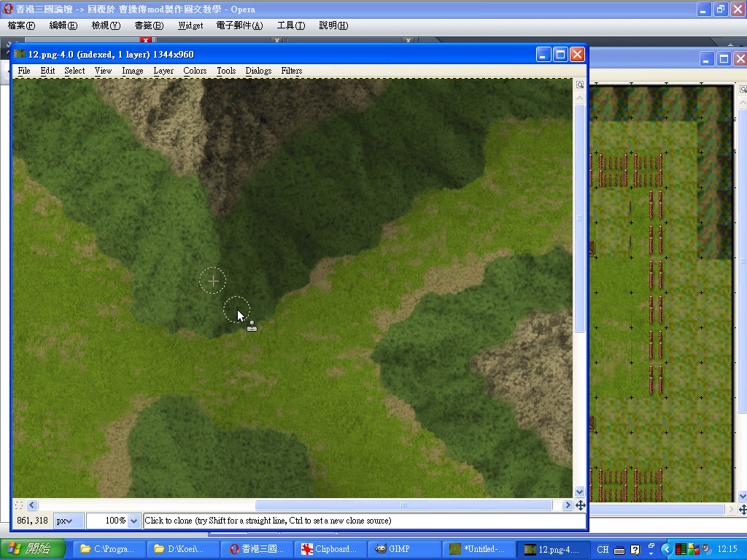Open Opera's 電子郵件(A) menu

point(239,26)
